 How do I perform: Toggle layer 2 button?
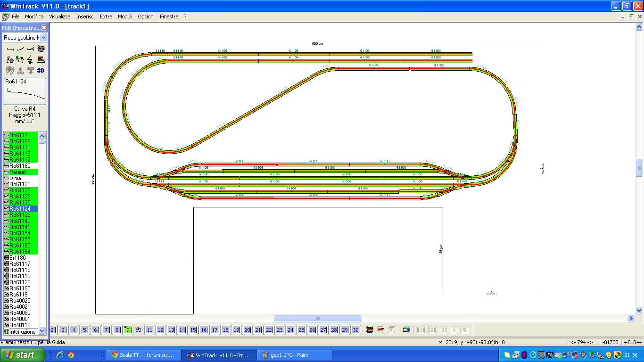pos(52,330)
